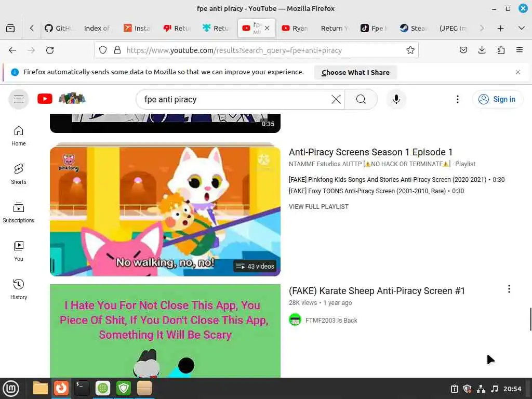Clear the search query with X
Viewport: 532px width, 399px height.
[x=336, y=99]
